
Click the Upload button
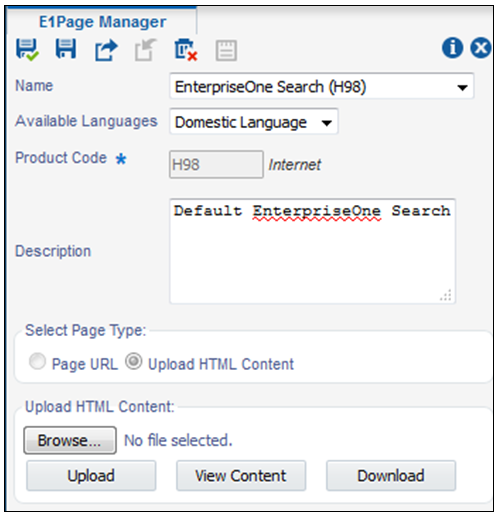click(x=91, y=475)
